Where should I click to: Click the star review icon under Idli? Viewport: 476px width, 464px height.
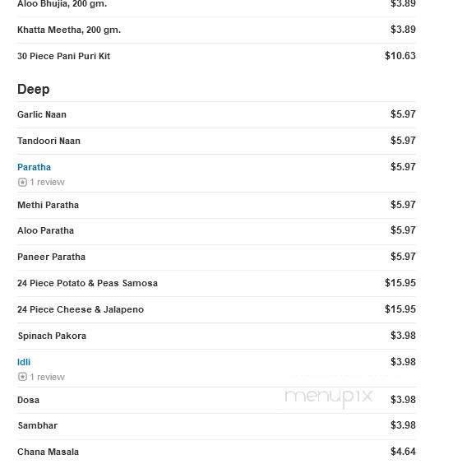[22, 377]
